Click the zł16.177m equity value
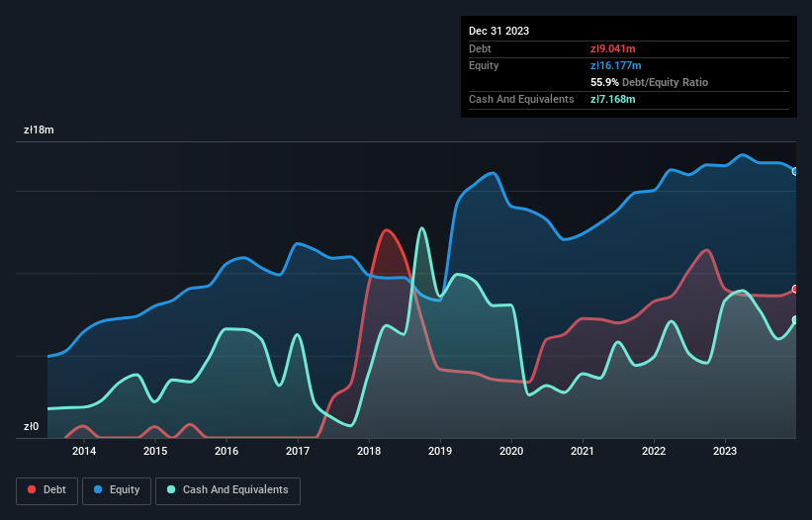This screenshot has height=520, width=812. click(616, 65)
